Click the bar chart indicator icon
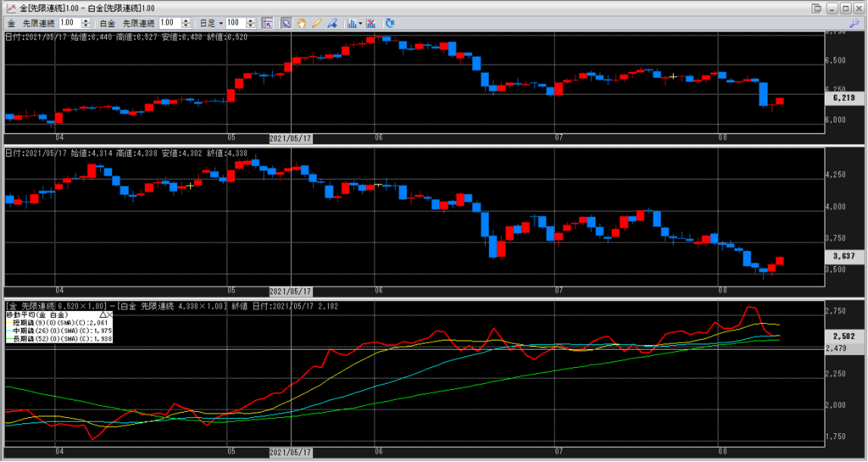Image resolution: width=868 pixels, height=462 pixels. 350,22
